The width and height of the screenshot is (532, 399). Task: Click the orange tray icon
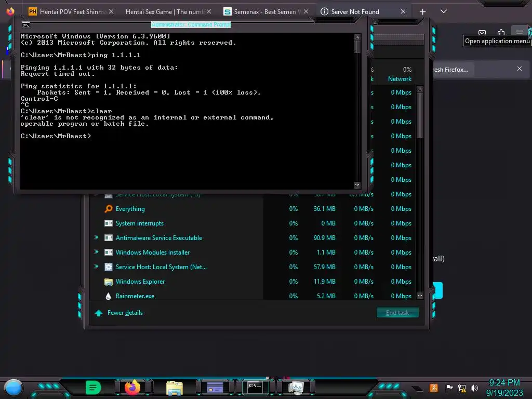tap(434, 388)
